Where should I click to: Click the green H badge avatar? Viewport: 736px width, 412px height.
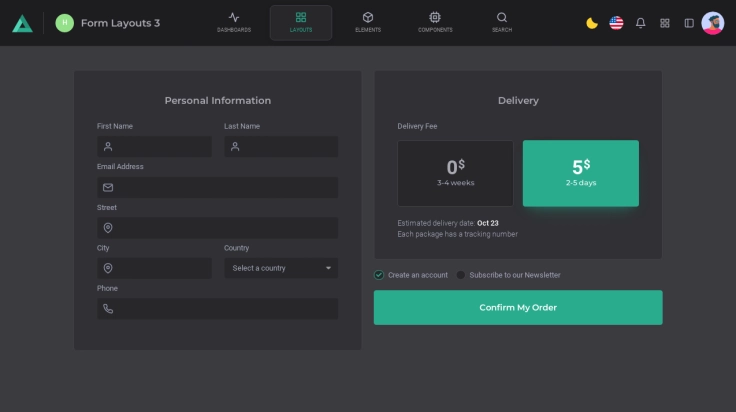click(65, 23)
